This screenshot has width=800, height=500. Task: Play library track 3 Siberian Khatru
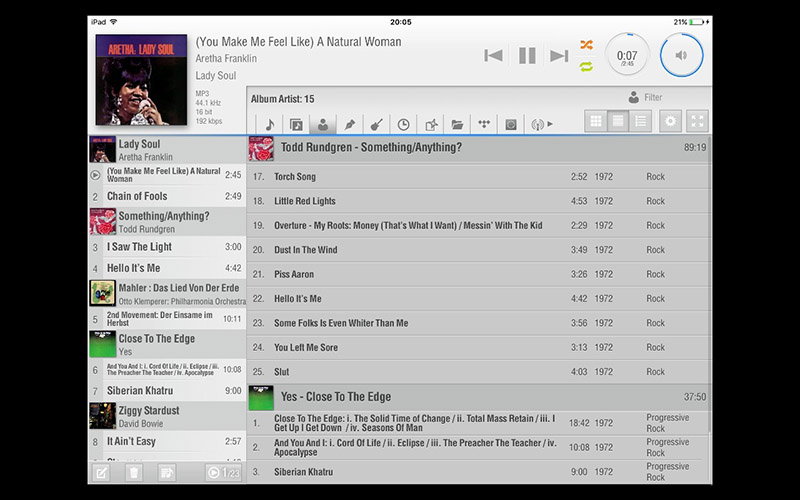click(x=479, y=472)
